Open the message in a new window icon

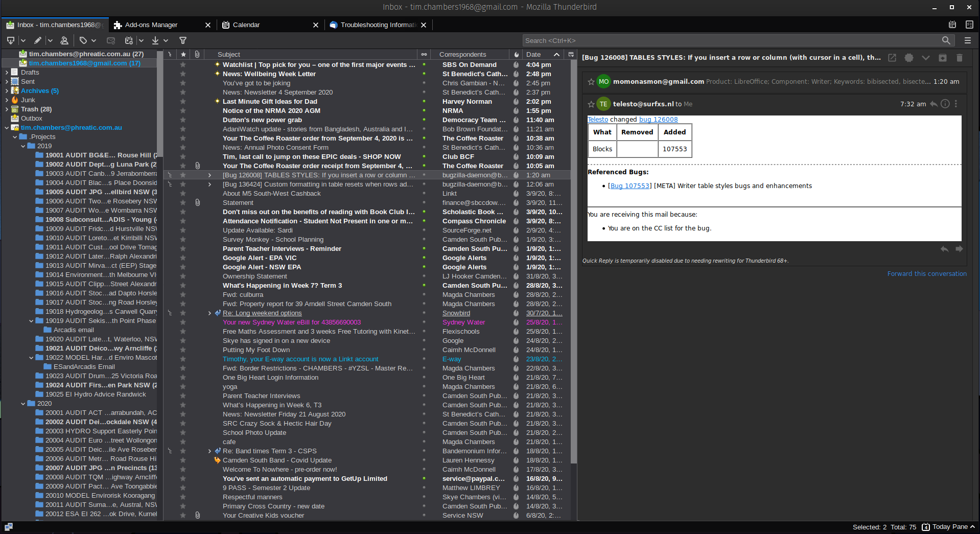pos(893,58)
